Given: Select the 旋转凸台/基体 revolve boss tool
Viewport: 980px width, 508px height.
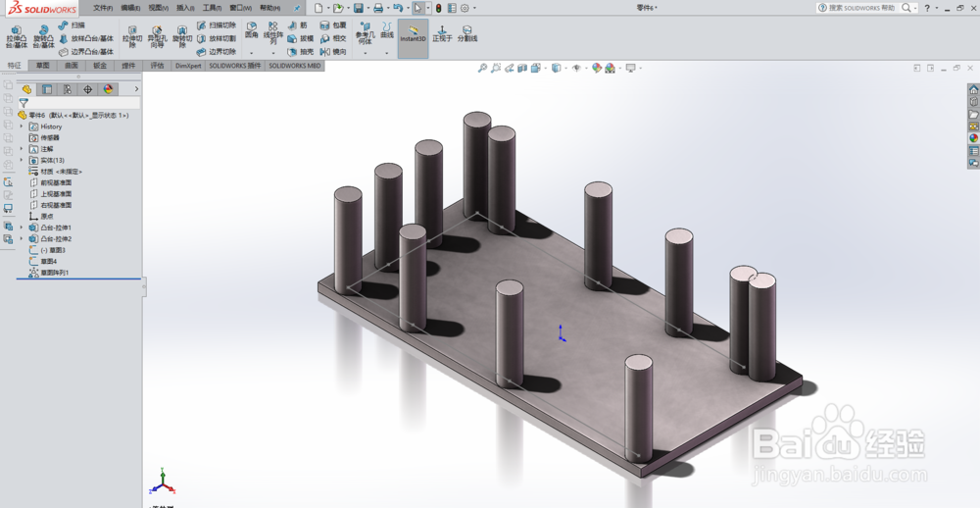Looking at the screenshot, I should click(x=43, y=37).
